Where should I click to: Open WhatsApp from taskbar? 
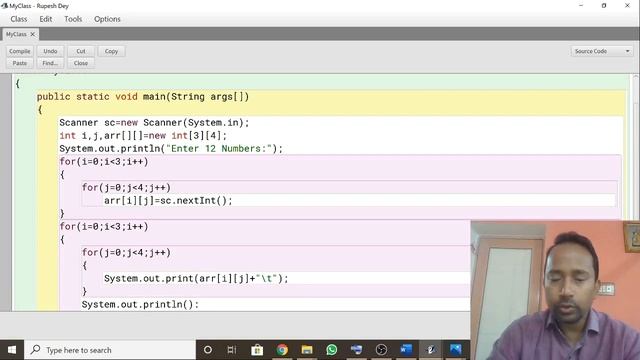pos(332,350)
